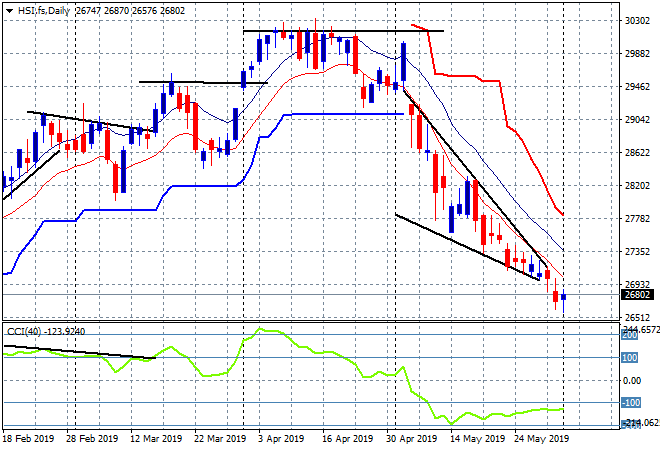Viewport: 660px width, 450px height.
Task: Select the black resistance line near 30302
Action: point(343,31)
